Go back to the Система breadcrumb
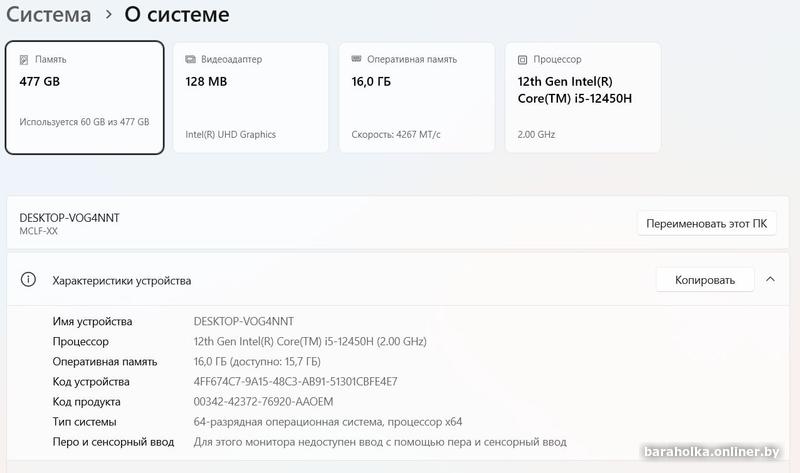 48,14
